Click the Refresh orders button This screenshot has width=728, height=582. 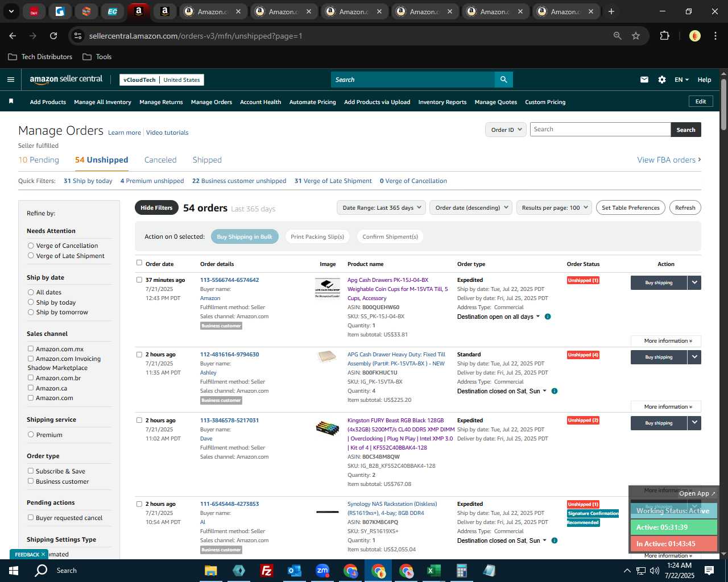[685, 207]
